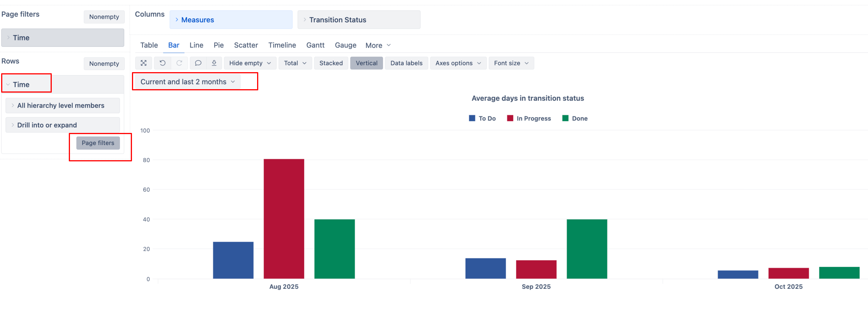Toggle Data labels on the chart

point(406,63)
